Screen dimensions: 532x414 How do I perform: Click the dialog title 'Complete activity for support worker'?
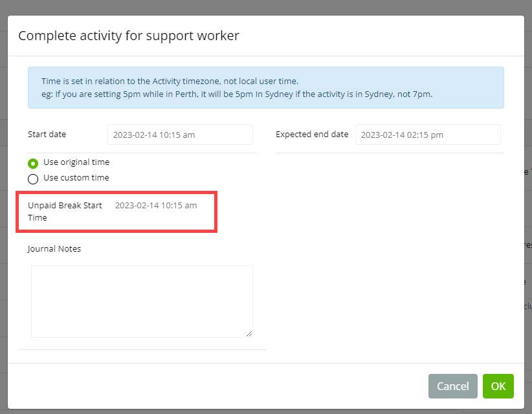click(x=129, y=36)
